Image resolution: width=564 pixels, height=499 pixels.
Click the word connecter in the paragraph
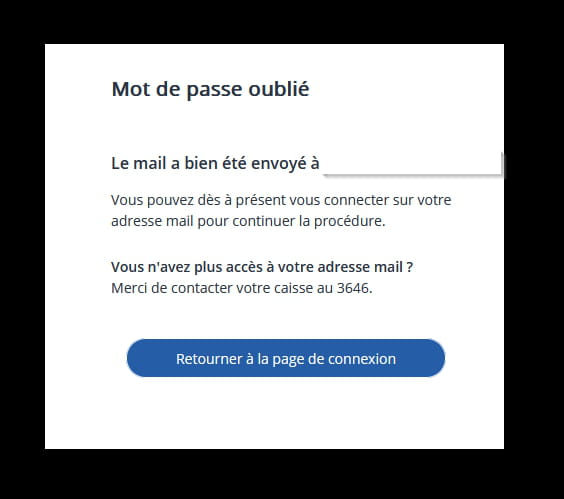(356, 200)
